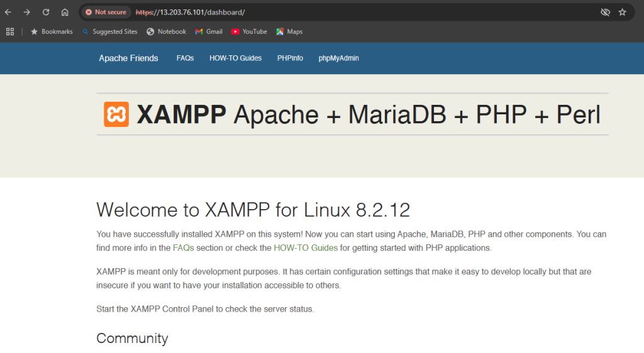The image size is (644, 353).
Task: Open Maps bookmark
Action: (x=289, y=31)
